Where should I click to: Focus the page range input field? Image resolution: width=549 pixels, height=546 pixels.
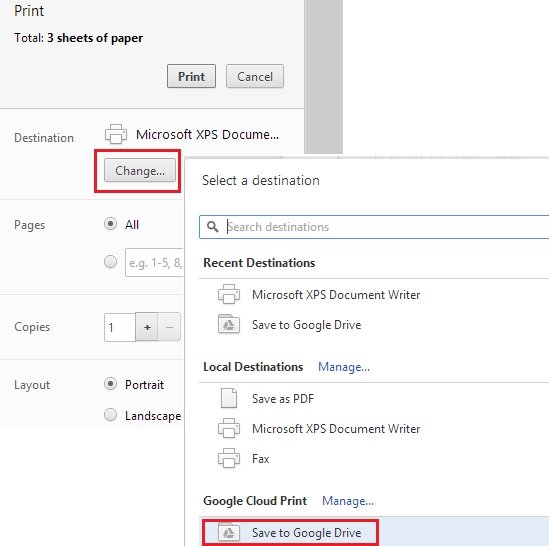coord(154,262)
